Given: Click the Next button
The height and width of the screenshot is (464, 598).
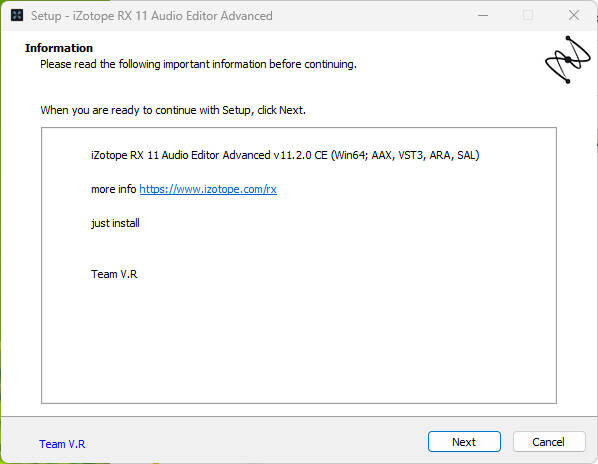Looking at the screenshot, I should tap(464, 442).
